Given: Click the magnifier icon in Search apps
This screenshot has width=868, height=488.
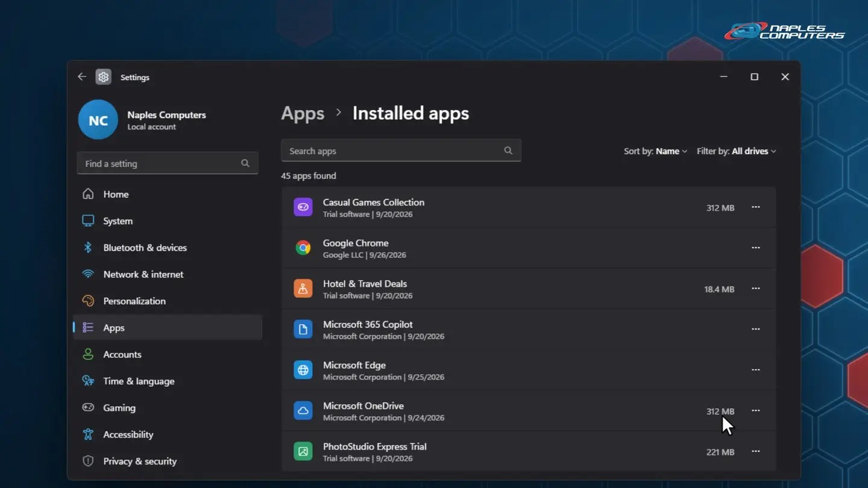Looking at the screenshot, I should [508, 151].
